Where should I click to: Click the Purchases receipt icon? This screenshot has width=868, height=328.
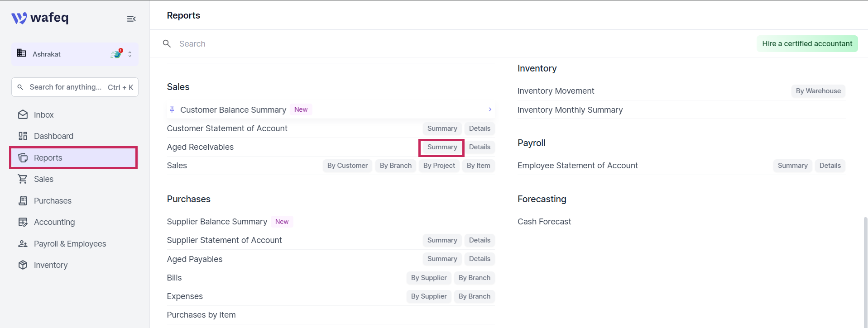pos(23,201)
